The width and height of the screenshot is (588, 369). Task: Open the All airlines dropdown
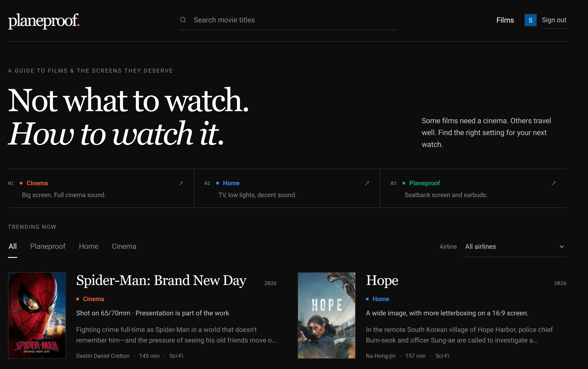tap(515, 246)
